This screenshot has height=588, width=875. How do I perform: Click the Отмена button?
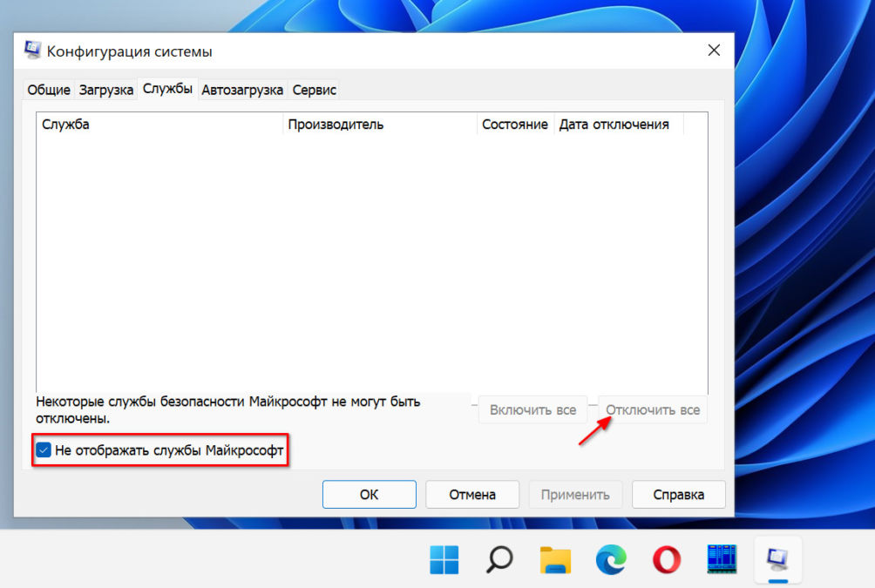click(472, 494)
